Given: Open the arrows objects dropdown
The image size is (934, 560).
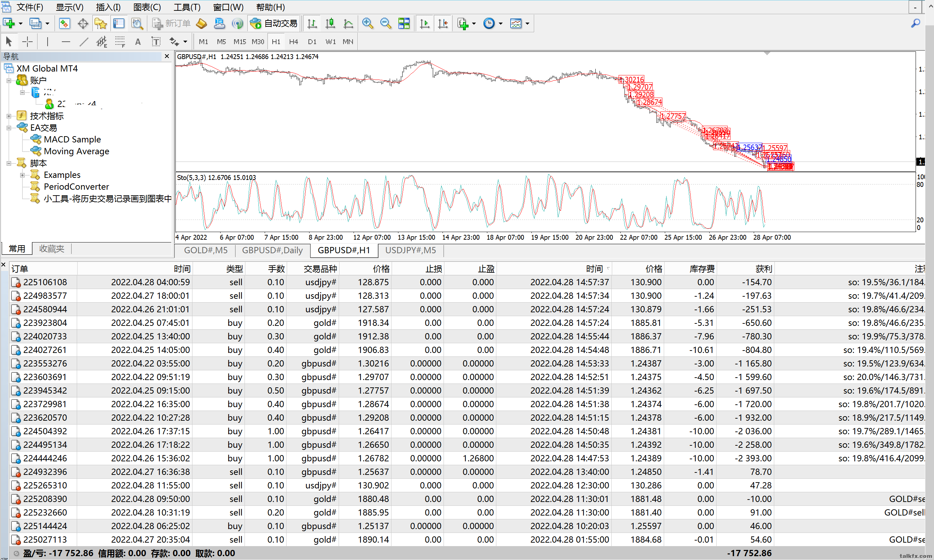Looking at the screenshot, I should click(x=178, y=41).
